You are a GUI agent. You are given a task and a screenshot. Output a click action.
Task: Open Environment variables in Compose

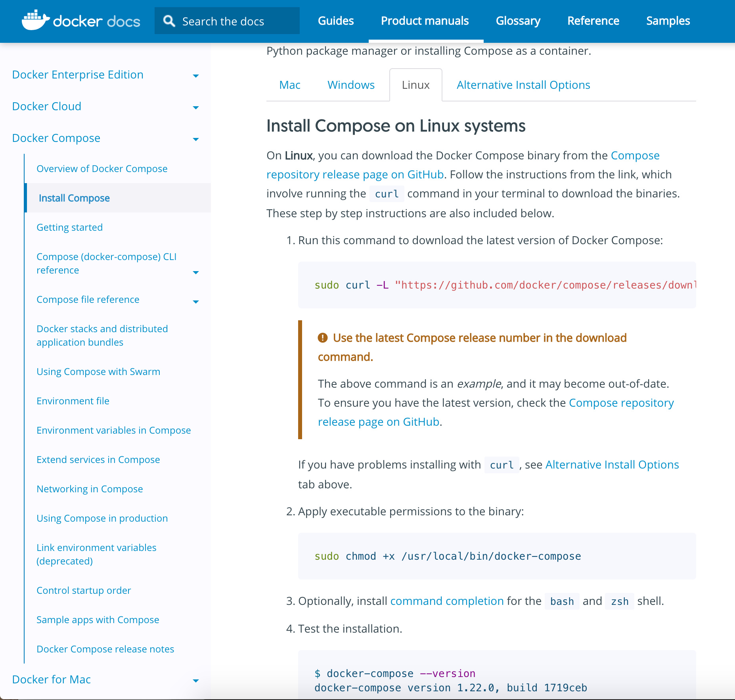tap(114, 430)
